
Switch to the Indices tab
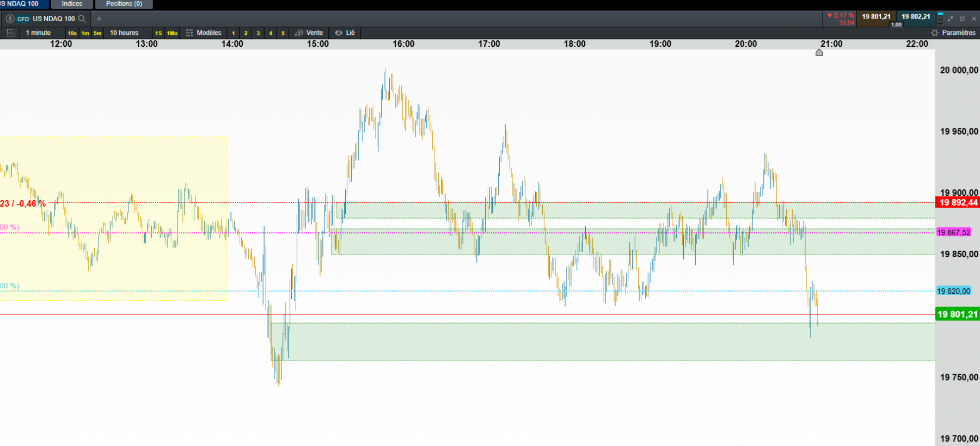coord(72,4)
